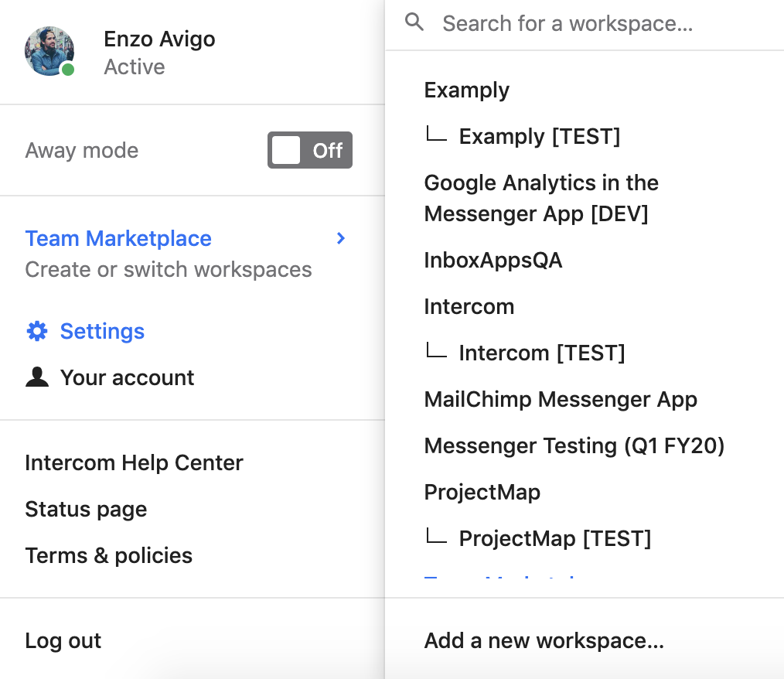The width and height of the screenshot is (784, 679).
Task: Click the Your account person icon
Action: (x=37, y=377)
